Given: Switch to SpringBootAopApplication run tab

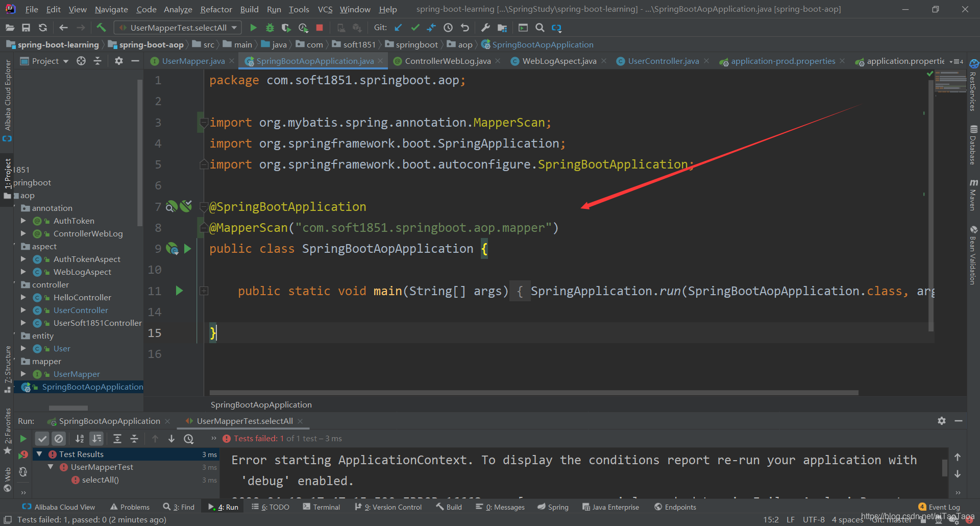Looking at the screenshot, I should click(x=109, y=421).
